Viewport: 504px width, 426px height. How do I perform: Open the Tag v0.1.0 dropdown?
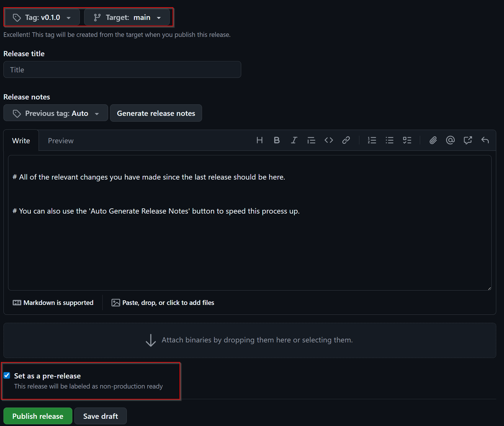(42, 18)
